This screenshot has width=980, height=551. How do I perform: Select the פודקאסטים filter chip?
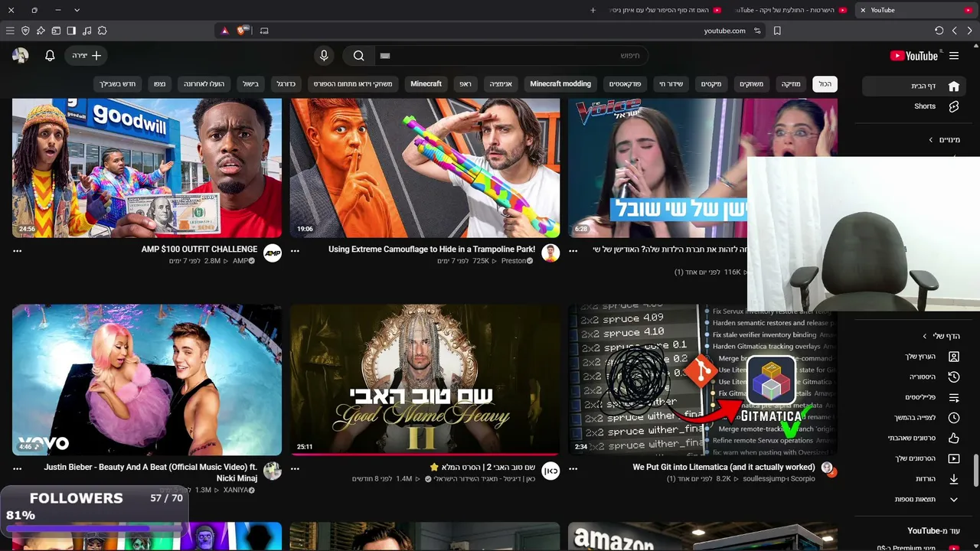(626, 84)
